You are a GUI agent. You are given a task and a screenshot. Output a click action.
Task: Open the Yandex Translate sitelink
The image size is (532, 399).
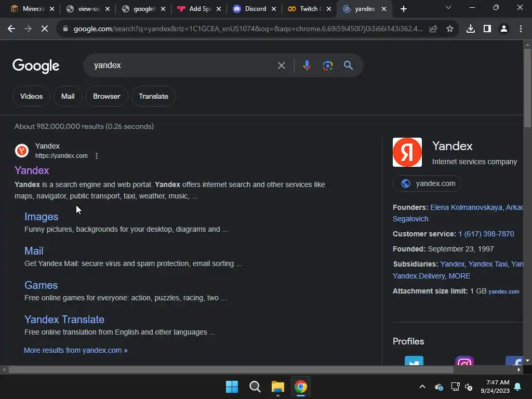(64, 320)
